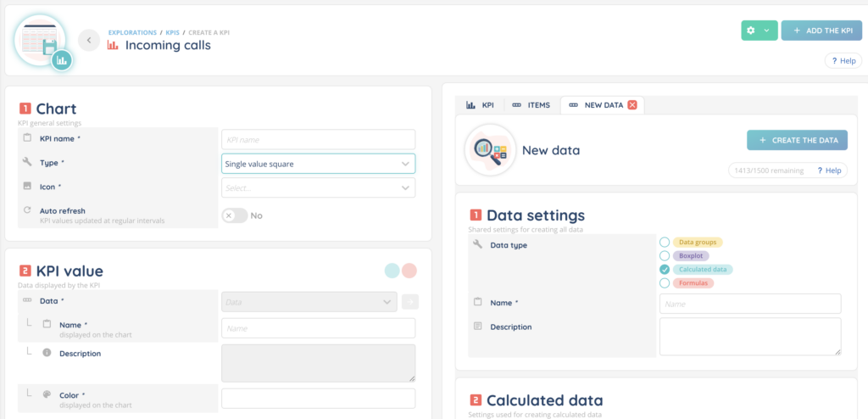Toggle the Auto refresh switch
This screenshot has height=419, width=868.
[235, 215]
